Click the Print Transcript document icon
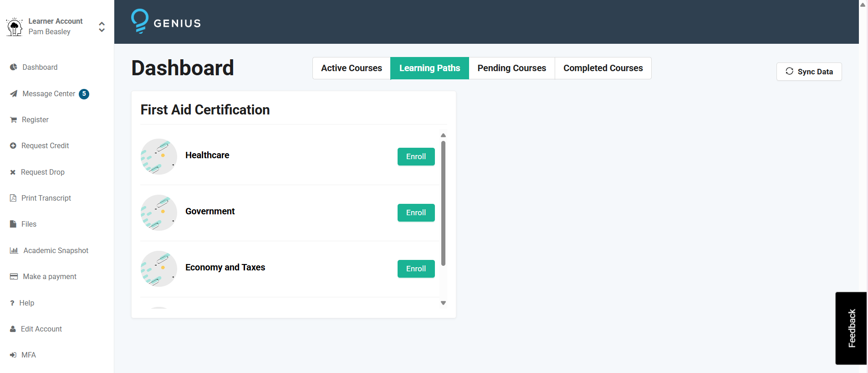868x373 pixels. (x=13, y=198)
